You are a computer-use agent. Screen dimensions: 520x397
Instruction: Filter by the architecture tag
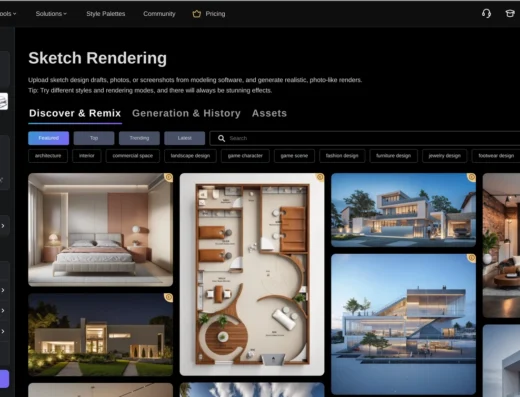coord(48,156)
